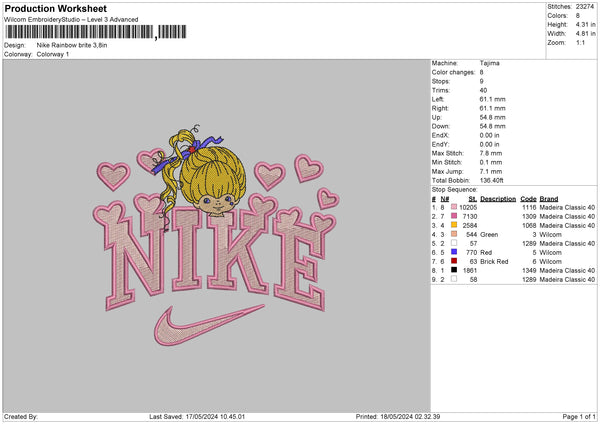Click thread code 1068
600x424 pixels.
529,225
